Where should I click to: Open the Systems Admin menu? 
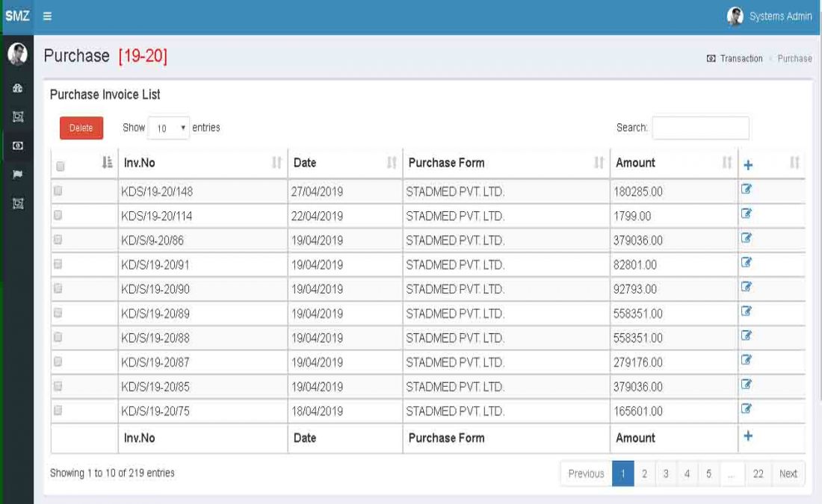pos(770,16)
